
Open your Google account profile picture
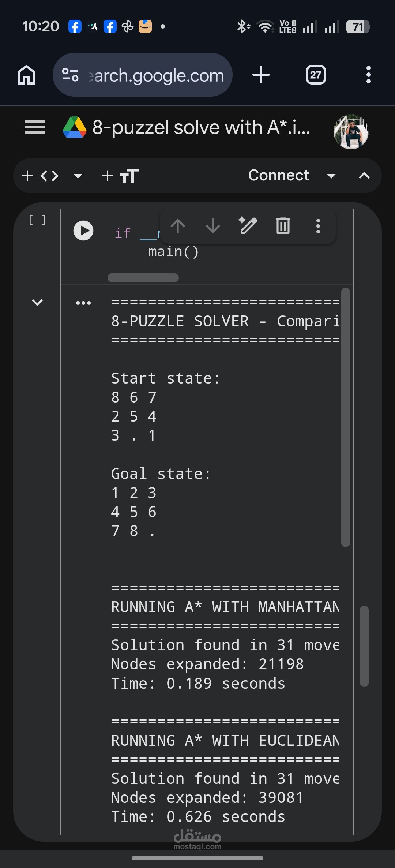point(350,131)
